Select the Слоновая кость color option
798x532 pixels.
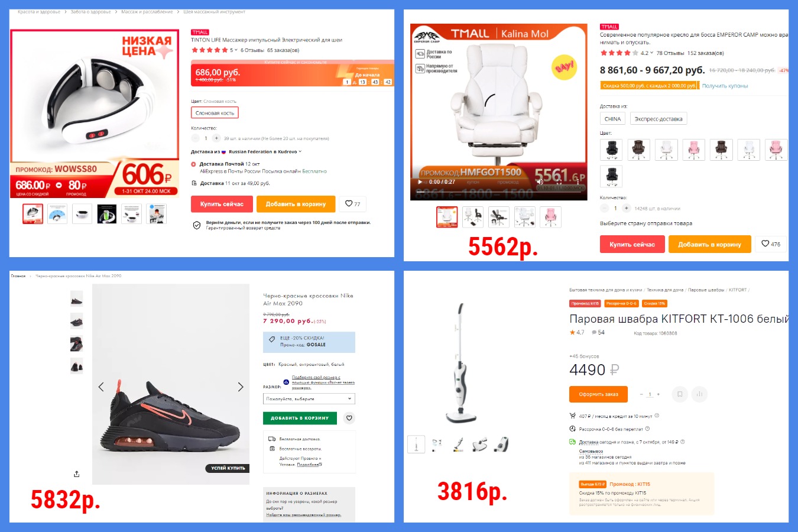(x=215, y=113)
